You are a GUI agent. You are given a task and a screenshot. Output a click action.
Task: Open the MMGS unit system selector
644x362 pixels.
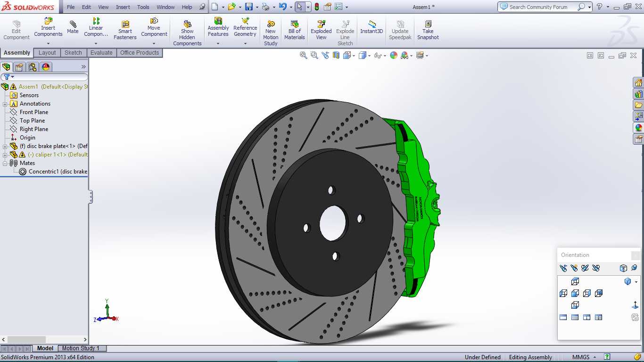coord(584,357)
